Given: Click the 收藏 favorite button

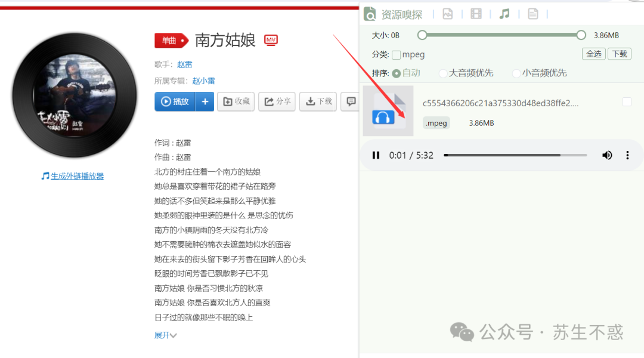Looking at the screenshot, I should coord(236,101).
